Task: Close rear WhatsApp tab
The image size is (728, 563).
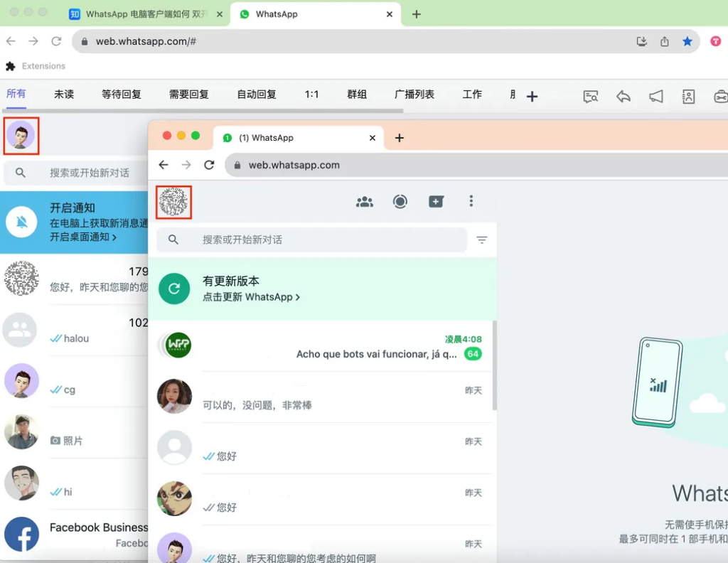Action: point(390,14)
